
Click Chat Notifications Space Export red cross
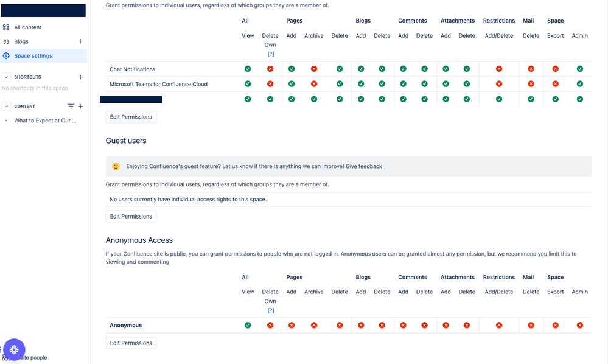[556, 69]
